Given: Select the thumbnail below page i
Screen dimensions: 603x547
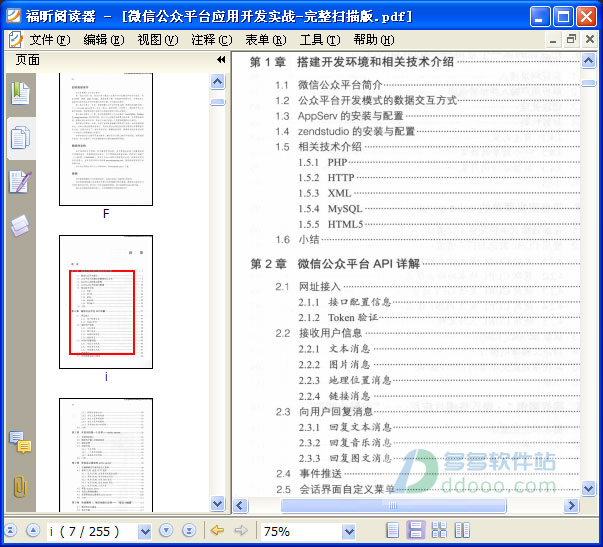Looking at the screenshot, I should 106,455.
